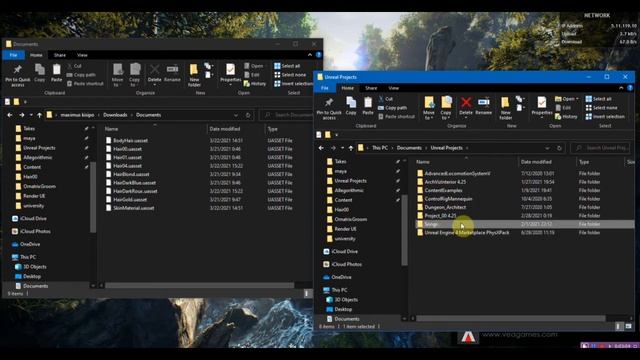Click Select none in Documents window ribbon
The width and height of the screenshot is (640, 360).
pyautogui.click(x=290, y=75)
